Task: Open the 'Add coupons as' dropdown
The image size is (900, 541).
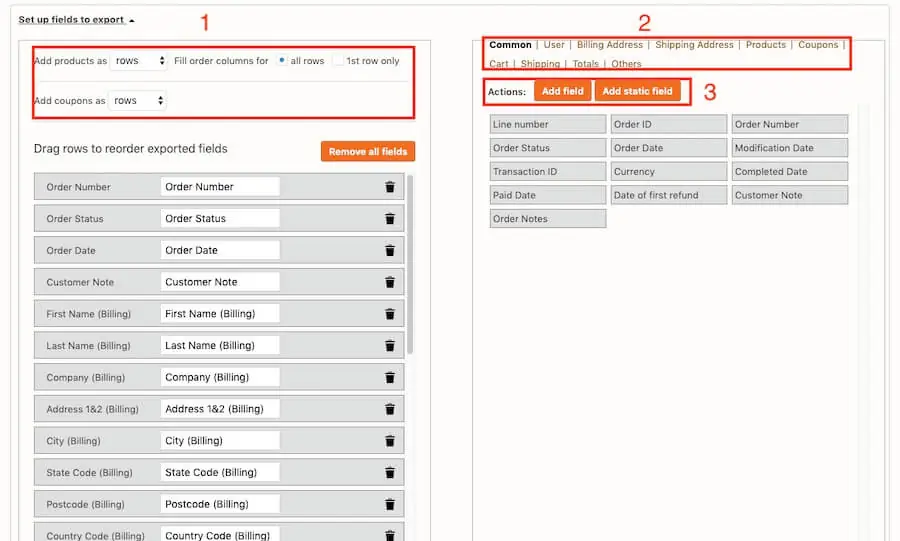Action: 137,101
